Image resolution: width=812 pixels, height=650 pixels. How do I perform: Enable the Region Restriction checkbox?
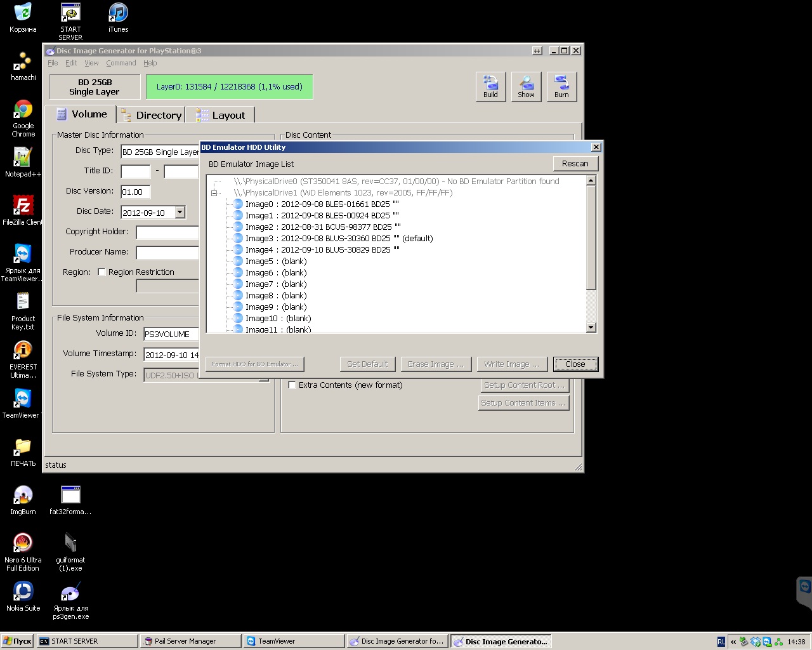pos(101,272)
